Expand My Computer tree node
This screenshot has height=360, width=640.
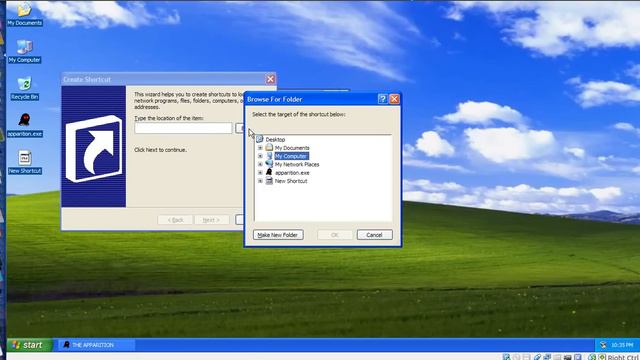tap(260, 156)
